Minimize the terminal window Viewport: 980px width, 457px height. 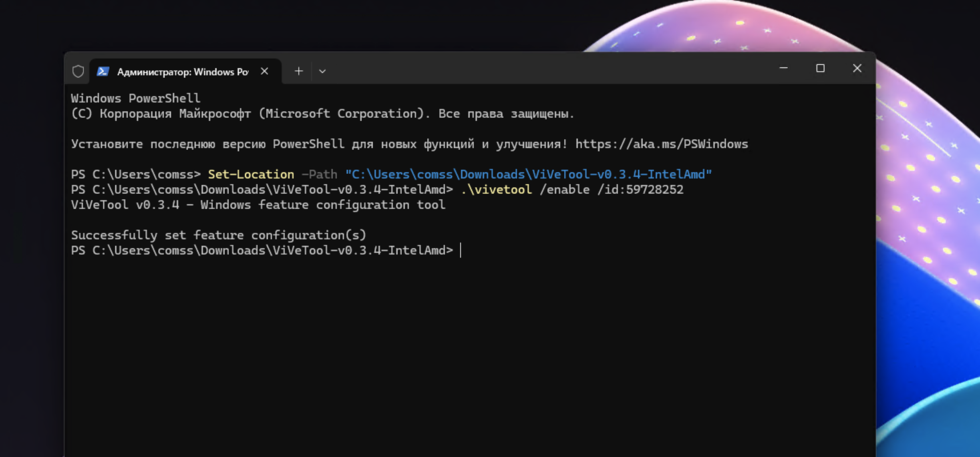(783, 68)
